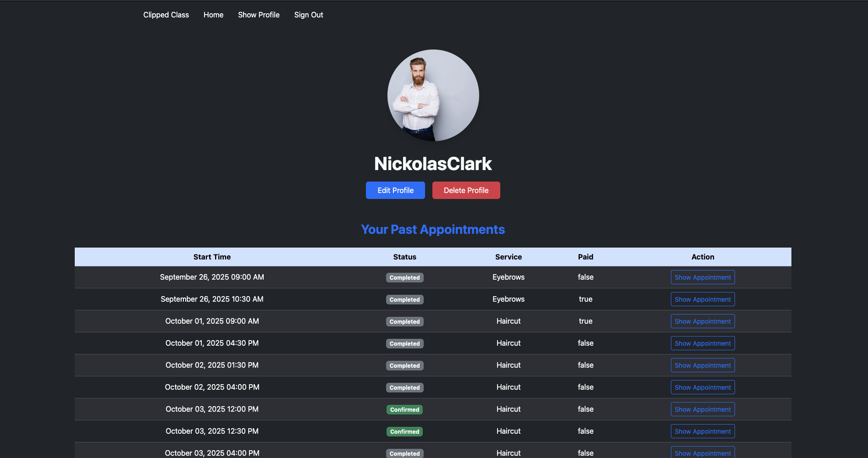Show appointment for October 01 04:30 PM
868x458 pixels.
pos(702,343)
